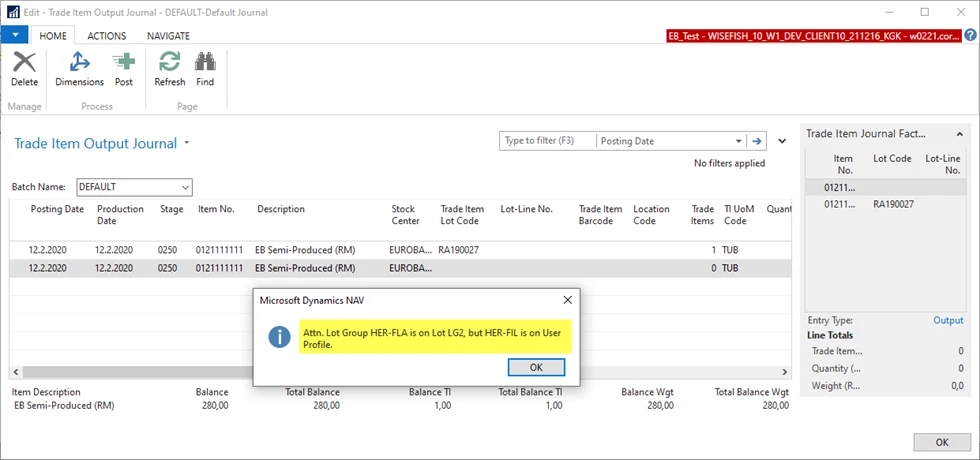Click the blue filter go arrow
Image resolution: width=980 pixels, height=460 pixels.
(757, 141)
